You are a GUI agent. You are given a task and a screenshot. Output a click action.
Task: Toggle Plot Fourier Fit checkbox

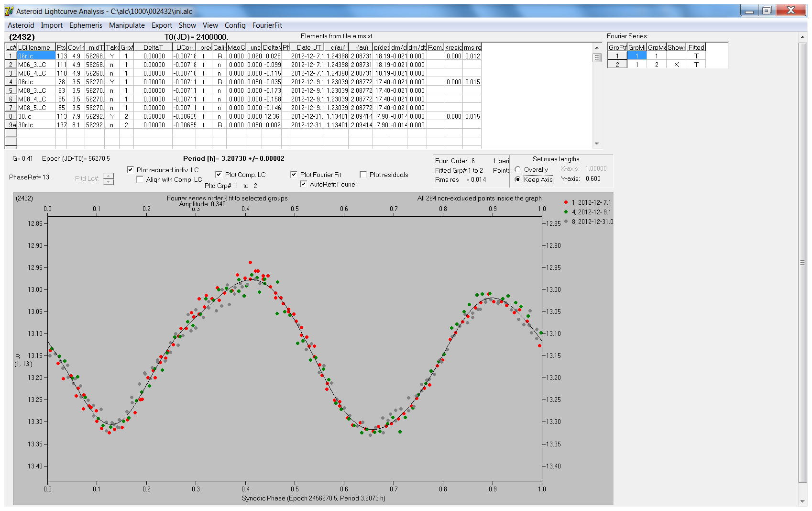tap(294, 174)
